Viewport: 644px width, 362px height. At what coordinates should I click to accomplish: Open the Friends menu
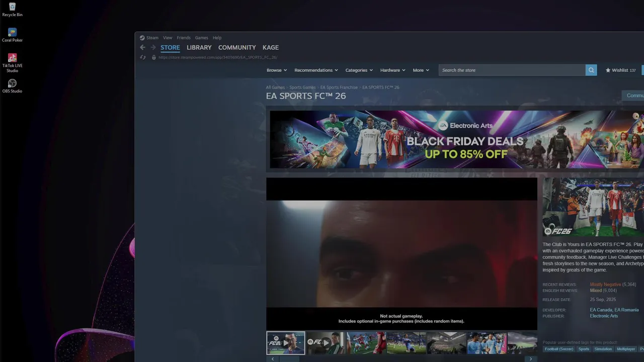click(x=184, y=38)
